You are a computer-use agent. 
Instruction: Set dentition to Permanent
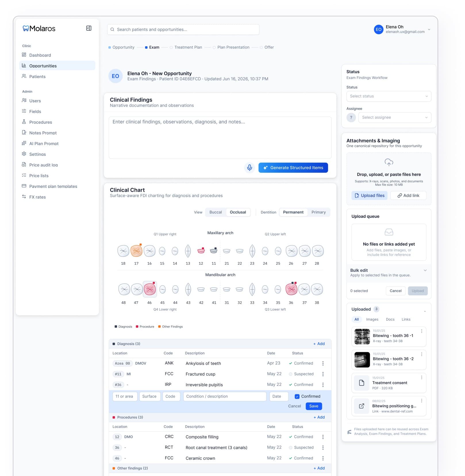(293, 212)
